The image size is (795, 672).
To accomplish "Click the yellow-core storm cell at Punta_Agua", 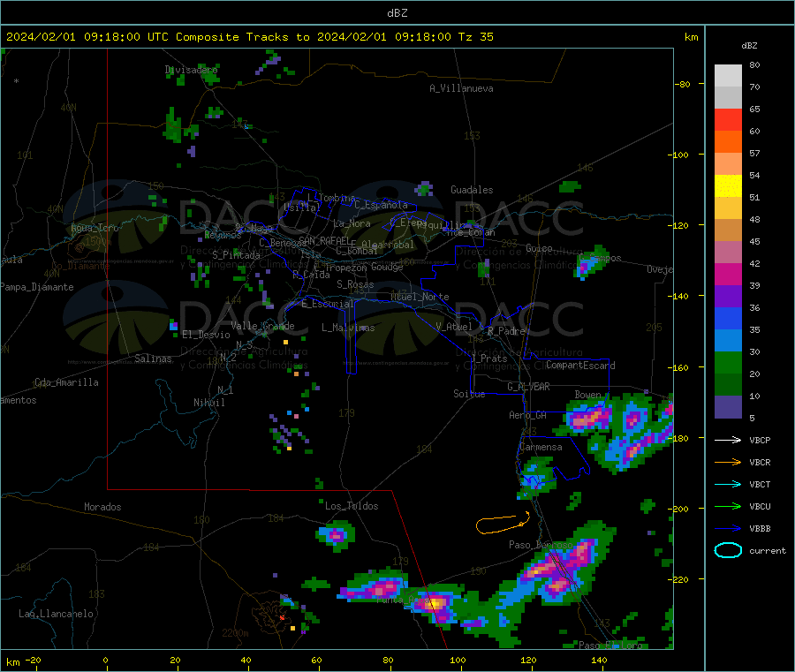I will [435, 604].
